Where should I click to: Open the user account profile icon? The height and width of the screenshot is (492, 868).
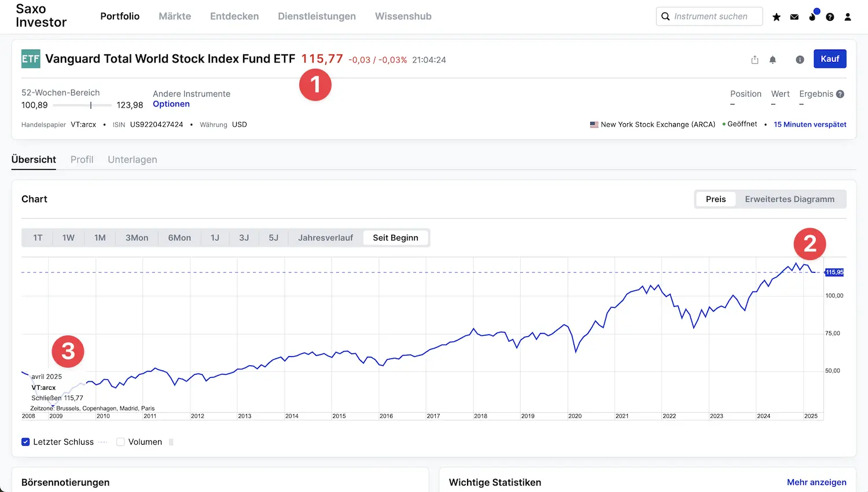(848, 17)
